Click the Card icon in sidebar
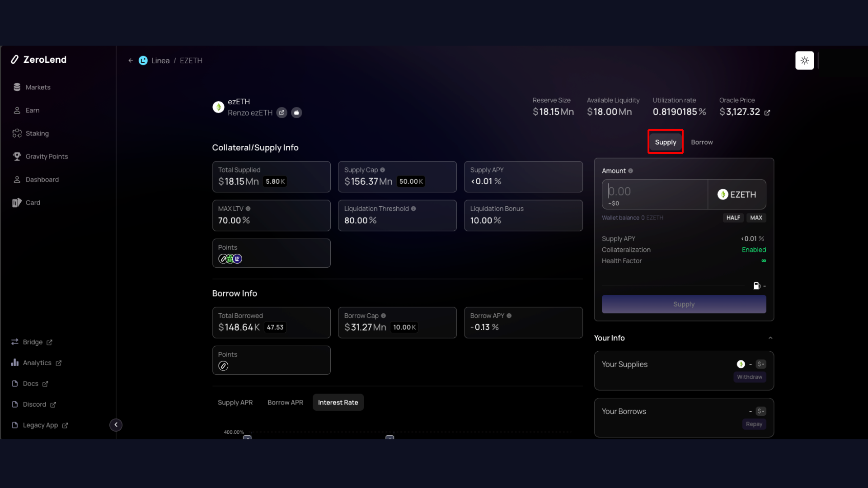 pyautogui.click(x=17, y=202)
